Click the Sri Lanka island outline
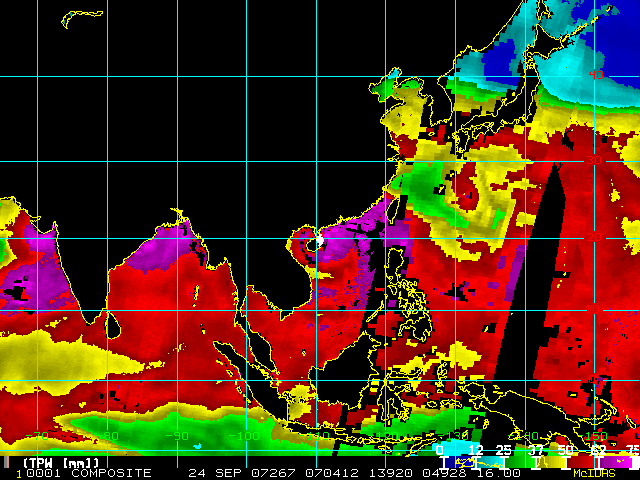This screenshot has height=480, width=640. [113, 325]
